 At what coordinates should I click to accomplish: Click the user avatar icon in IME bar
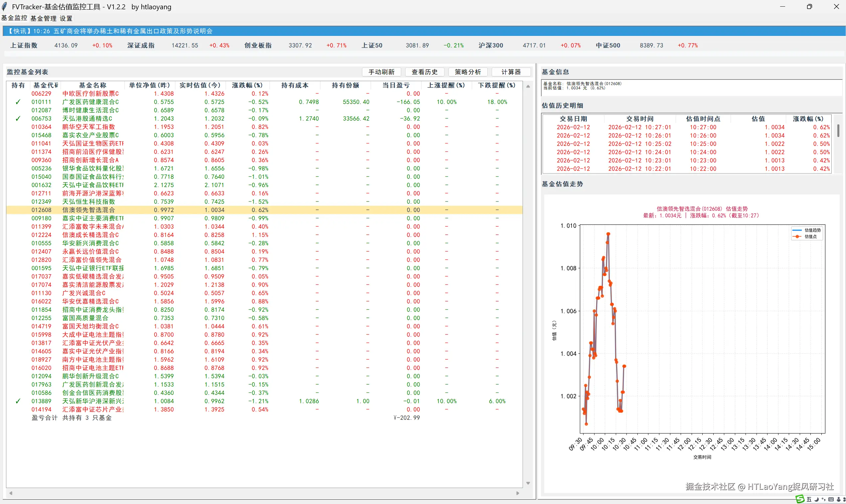click(839, 499)
